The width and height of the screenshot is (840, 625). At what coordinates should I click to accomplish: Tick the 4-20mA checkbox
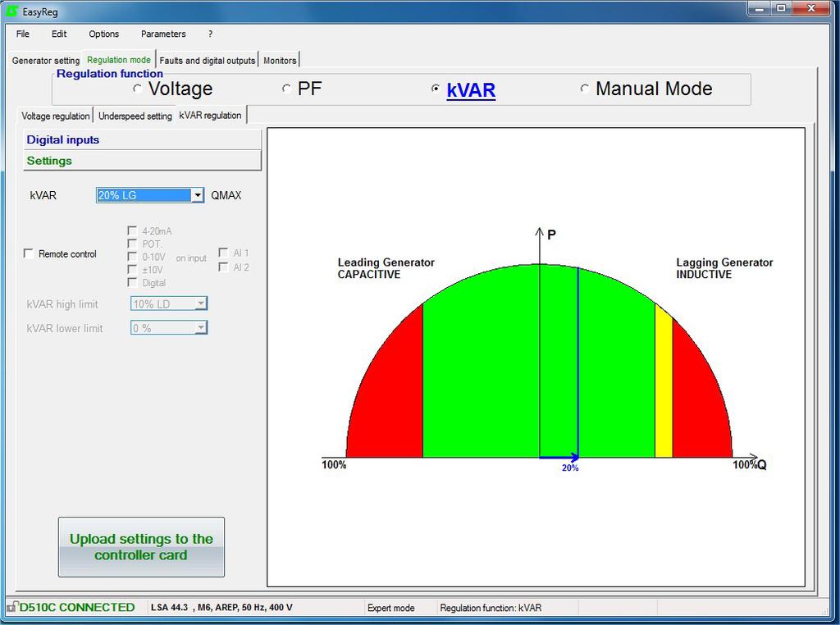point(132,230)
